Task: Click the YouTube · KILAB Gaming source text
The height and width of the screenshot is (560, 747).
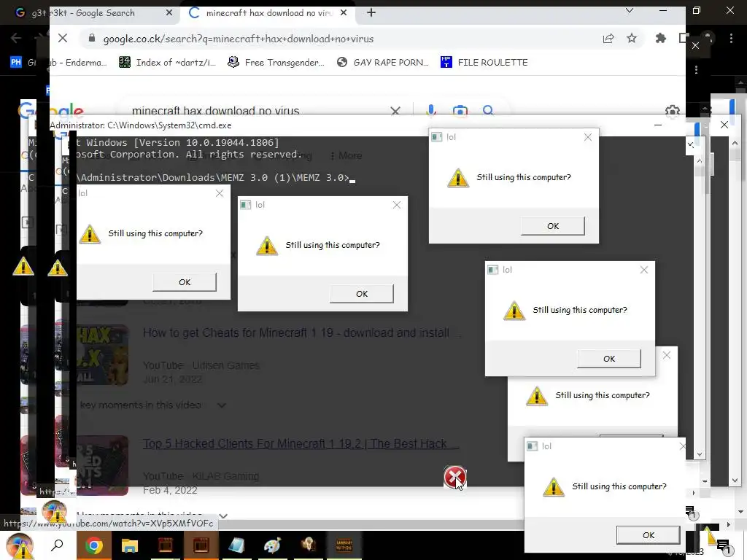Action: 201,476
